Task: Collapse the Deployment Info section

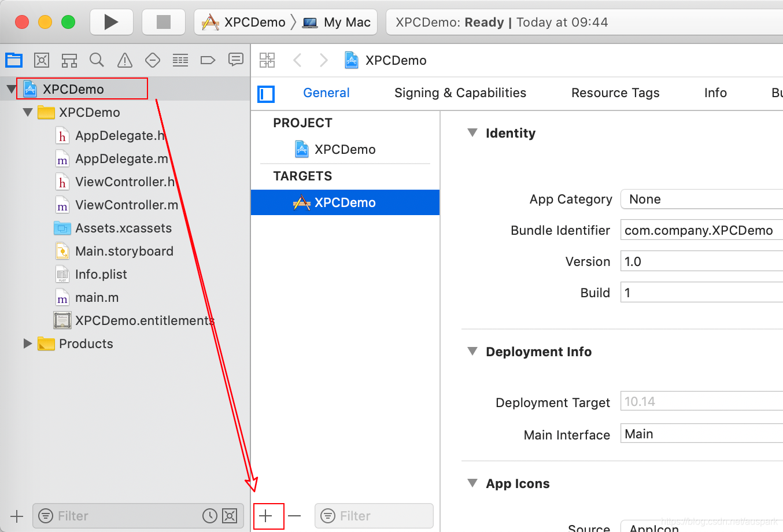Action: [472, 352]
